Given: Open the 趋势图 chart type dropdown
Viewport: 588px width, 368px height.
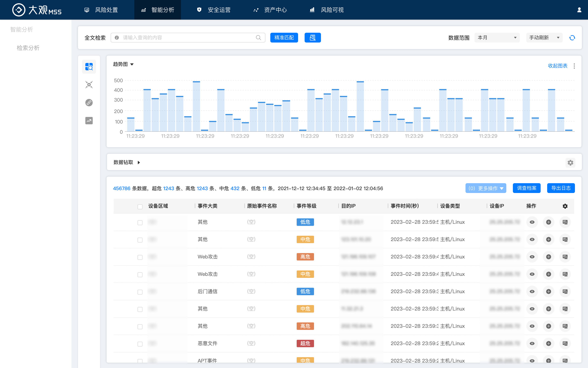Looking at the screenshot, I should click(124, 64).
